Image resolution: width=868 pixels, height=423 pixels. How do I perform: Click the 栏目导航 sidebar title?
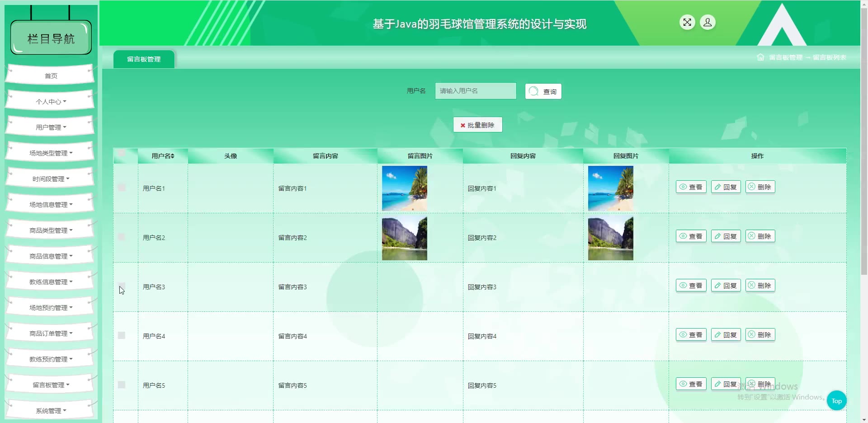51,38
